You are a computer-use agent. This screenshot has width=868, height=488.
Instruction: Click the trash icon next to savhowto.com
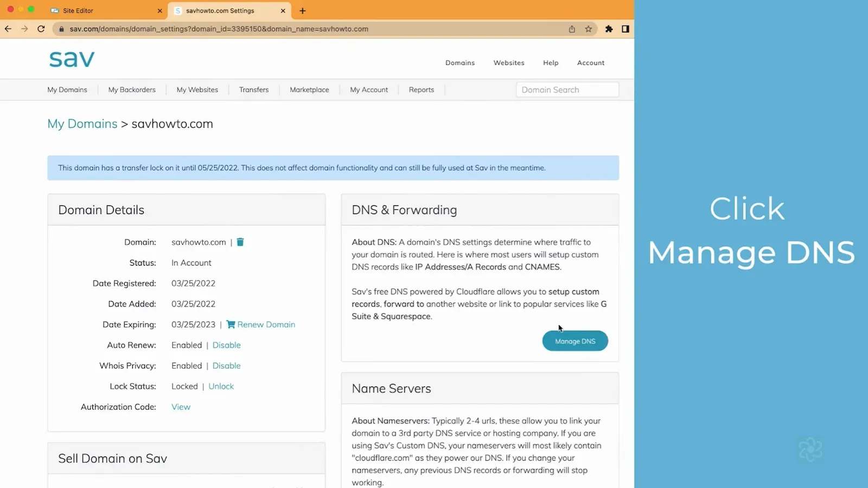pyautogui.click(x=240, y=242)
